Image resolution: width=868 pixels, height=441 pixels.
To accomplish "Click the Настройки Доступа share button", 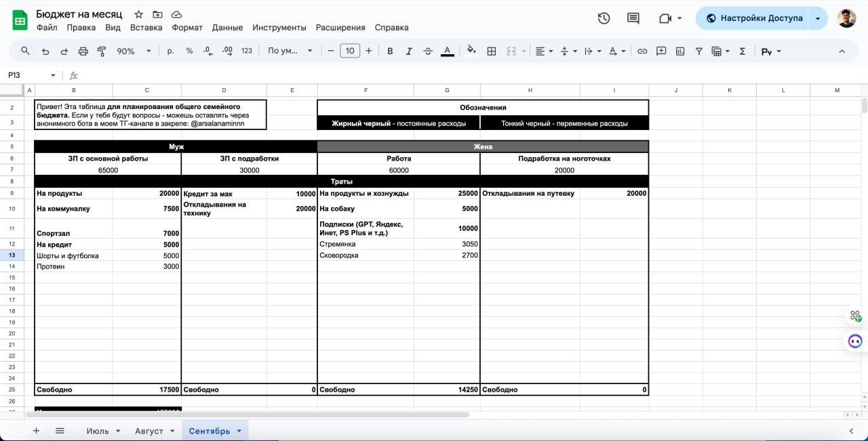I will pyautogui.click(x=753, y=18).
